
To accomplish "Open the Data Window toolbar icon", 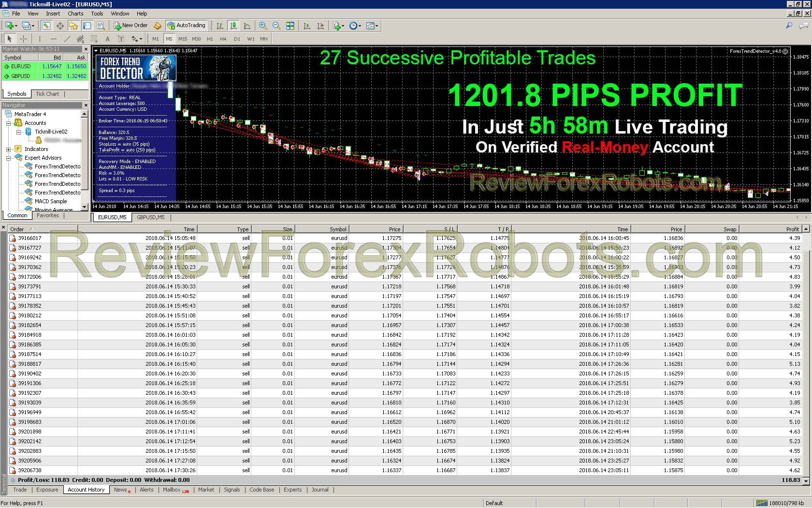I will point(60,26).
